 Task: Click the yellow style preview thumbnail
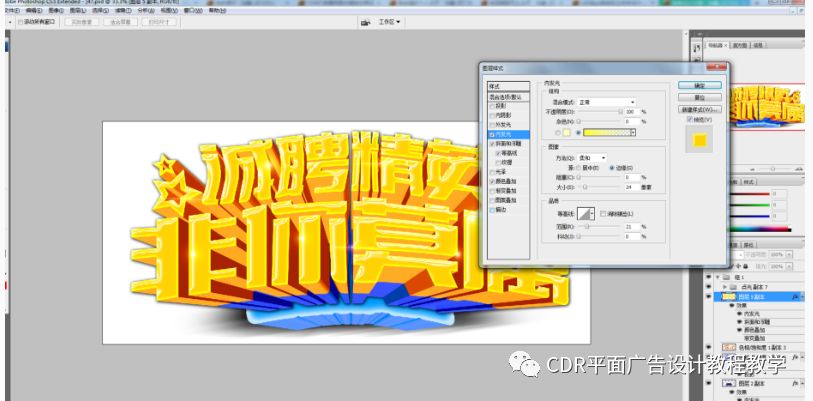coord(699,139)
